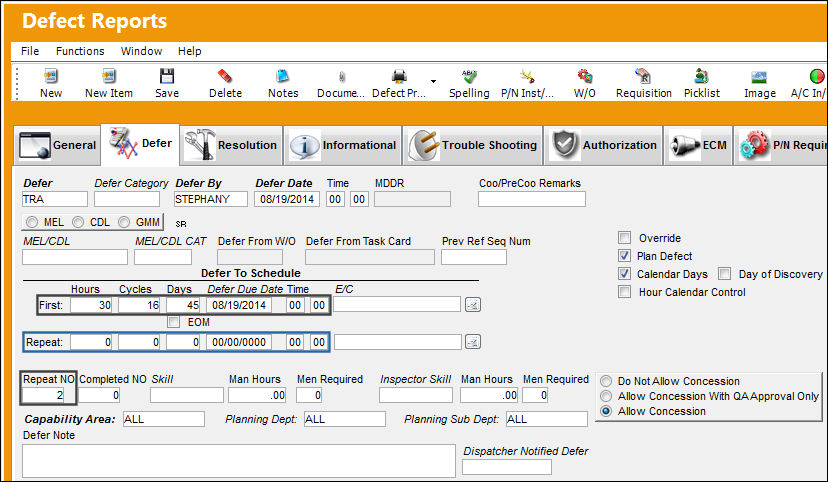828x482 pixels.
Task: Select the MEL radio button
Action: [32, 222]
